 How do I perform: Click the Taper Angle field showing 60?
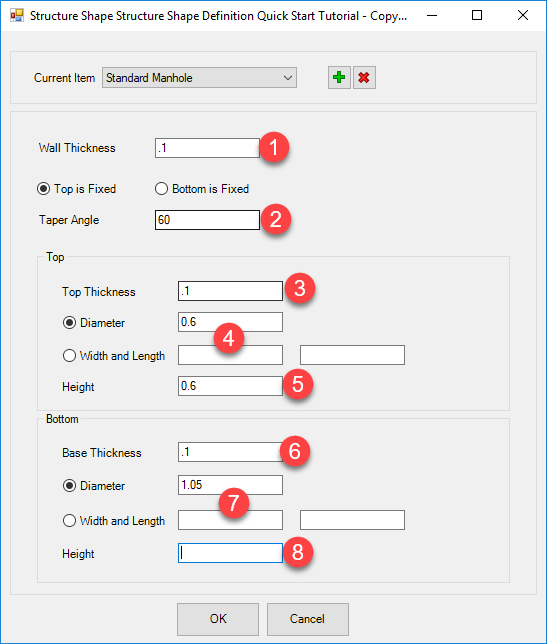click(x=207, y=220)
